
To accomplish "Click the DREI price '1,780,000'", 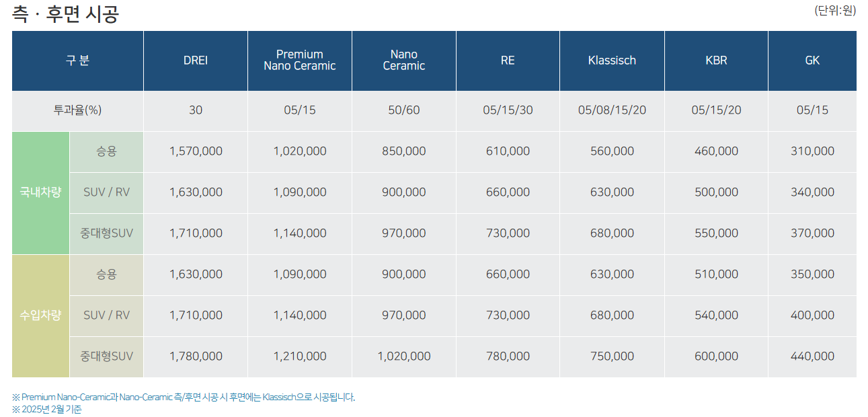I will point(196,356).
